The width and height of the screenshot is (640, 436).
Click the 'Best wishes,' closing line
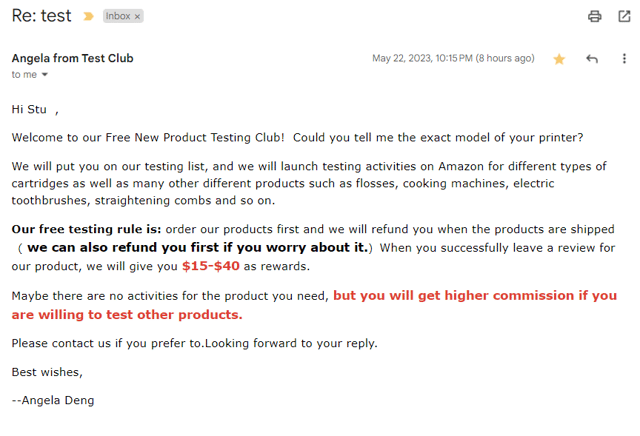47,372
